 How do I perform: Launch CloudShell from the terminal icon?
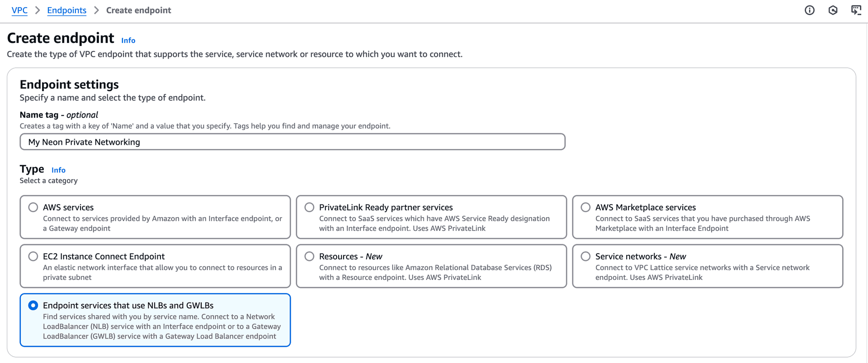point(856,10)
